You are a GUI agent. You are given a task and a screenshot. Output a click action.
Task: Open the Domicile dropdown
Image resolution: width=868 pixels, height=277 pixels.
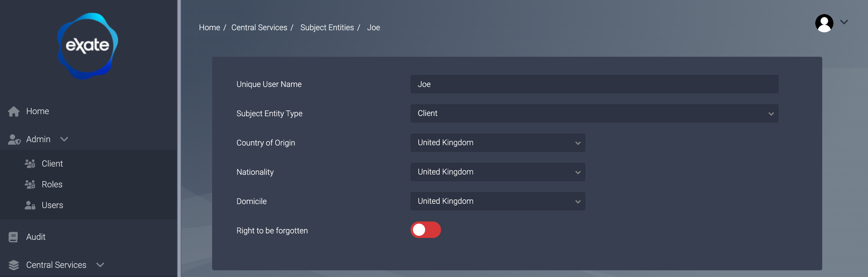pyautogui.click(x=497, y=201)
